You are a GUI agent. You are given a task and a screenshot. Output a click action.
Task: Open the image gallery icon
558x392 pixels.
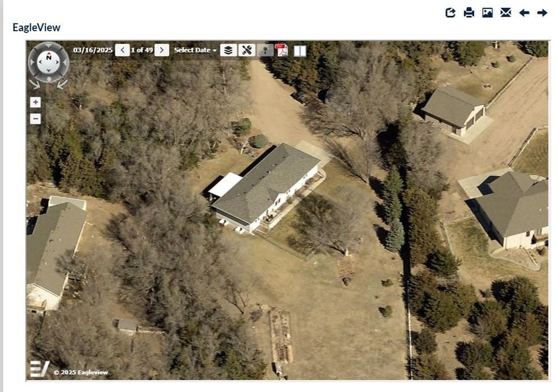pos(487,13)
